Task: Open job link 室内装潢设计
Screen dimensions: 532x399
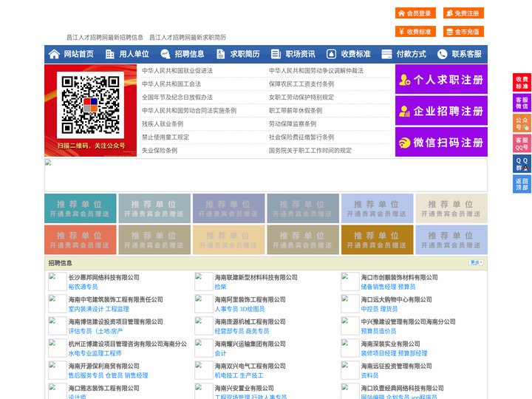Action: point(86,309)
